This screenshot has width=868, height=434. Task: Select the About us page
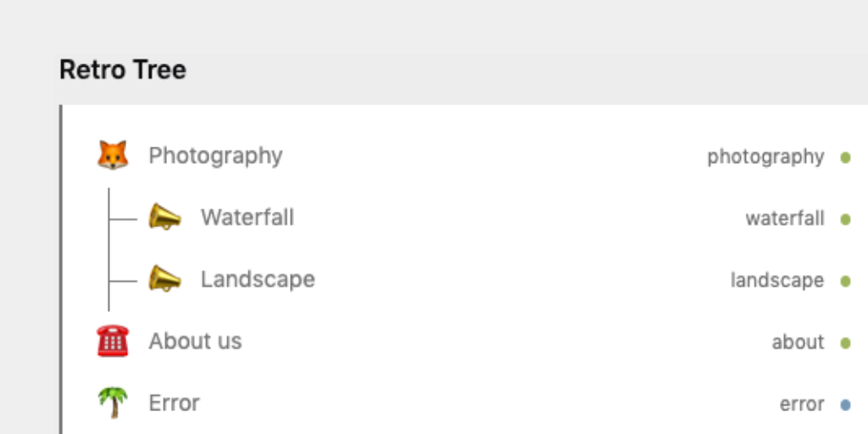(x=195, y=341)
